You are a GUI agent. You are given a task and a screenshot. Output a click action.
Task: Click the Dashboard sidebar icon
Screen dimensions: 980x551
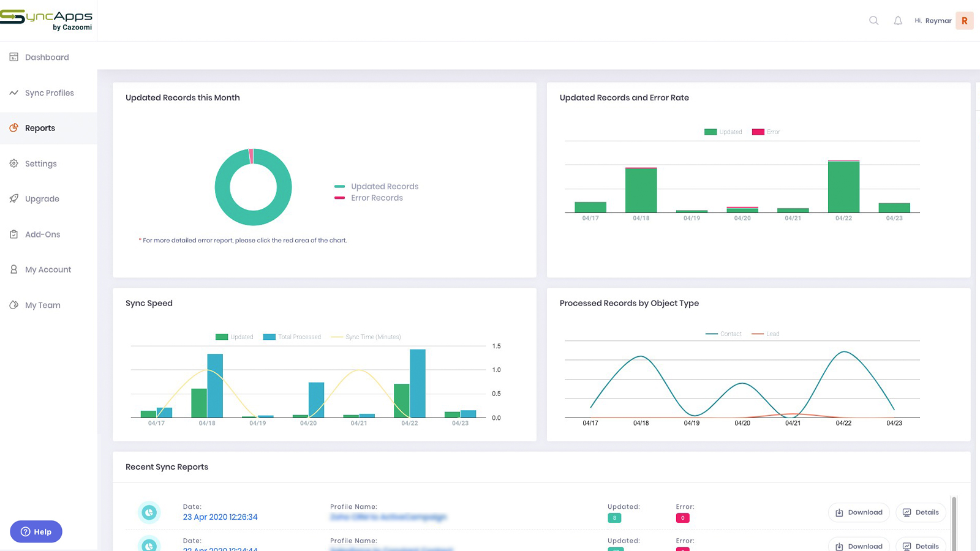click(x=13, y=57)
